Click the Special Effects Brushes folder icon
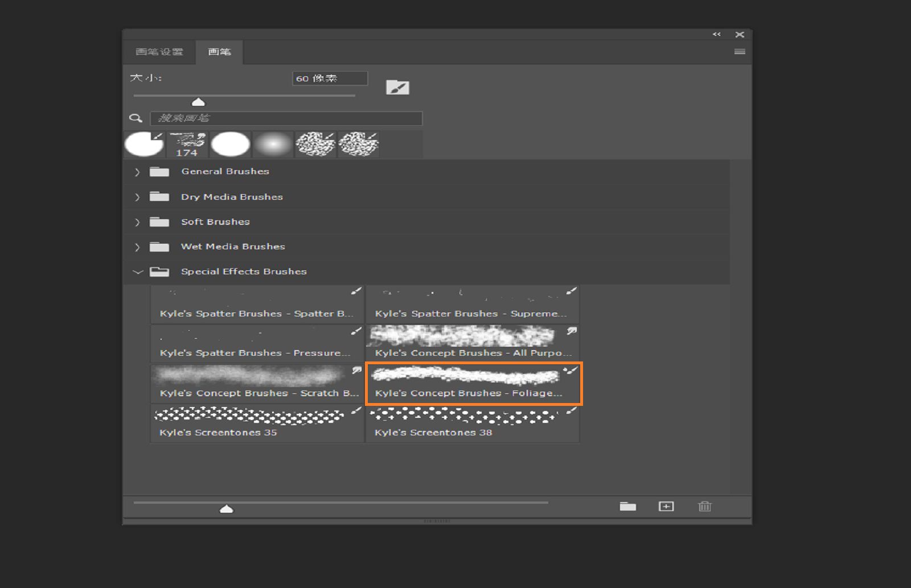Viewport: 911px width, 588px height. [x=159, y=272]
